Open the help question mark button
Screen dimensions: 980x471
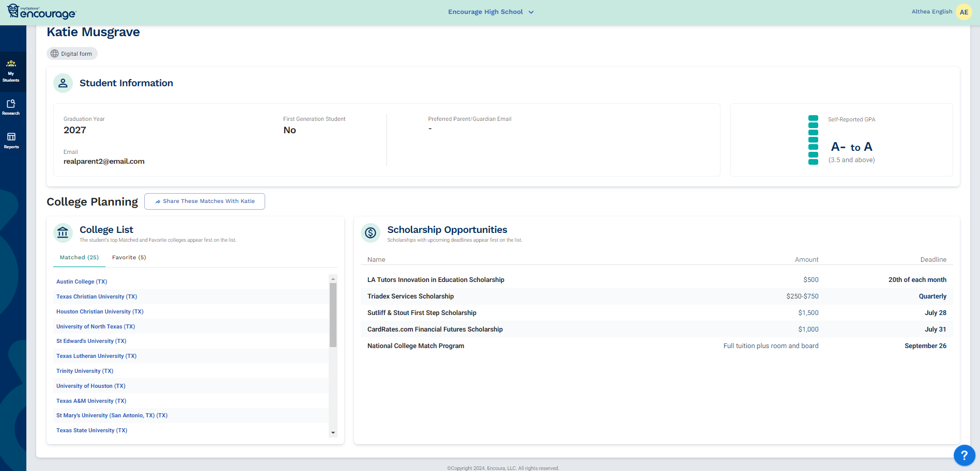964,456
